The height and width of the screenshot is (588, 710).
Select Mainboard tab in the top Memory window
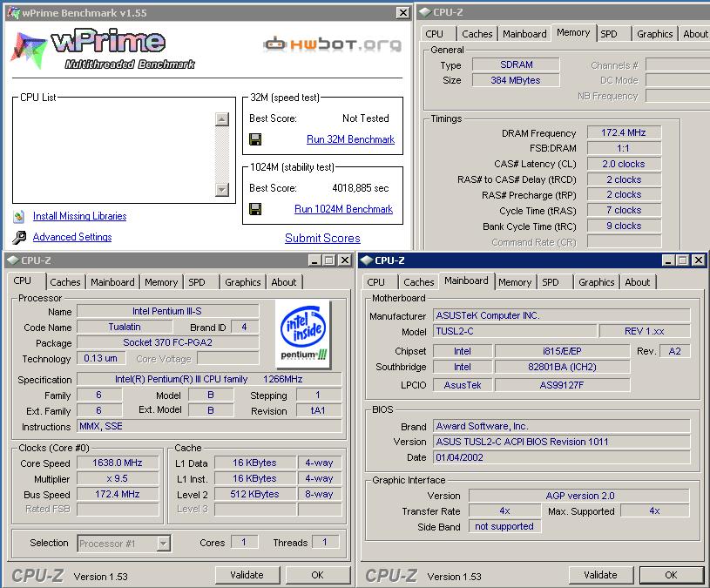[x=524, y=34]
